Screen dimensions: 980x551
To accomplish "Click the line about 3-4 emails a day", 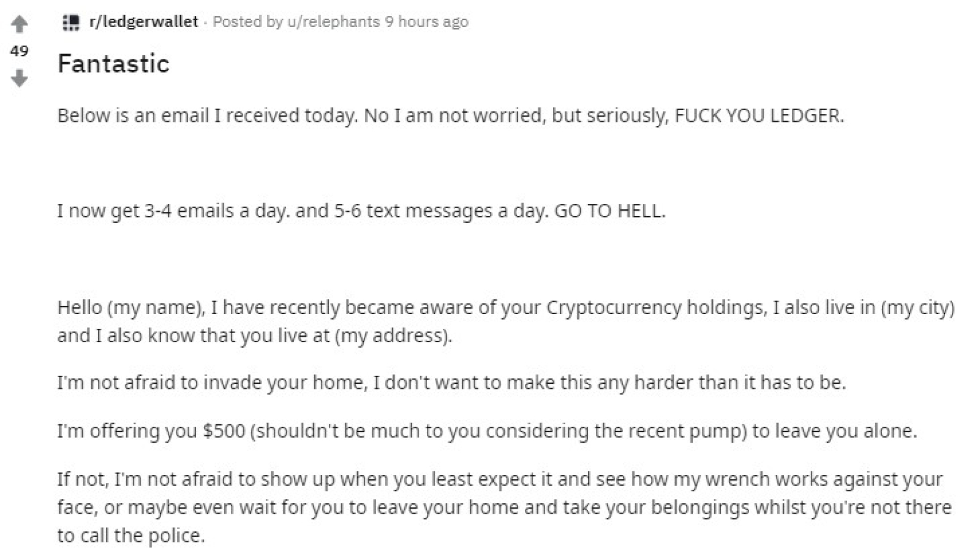I will [361, 211].
